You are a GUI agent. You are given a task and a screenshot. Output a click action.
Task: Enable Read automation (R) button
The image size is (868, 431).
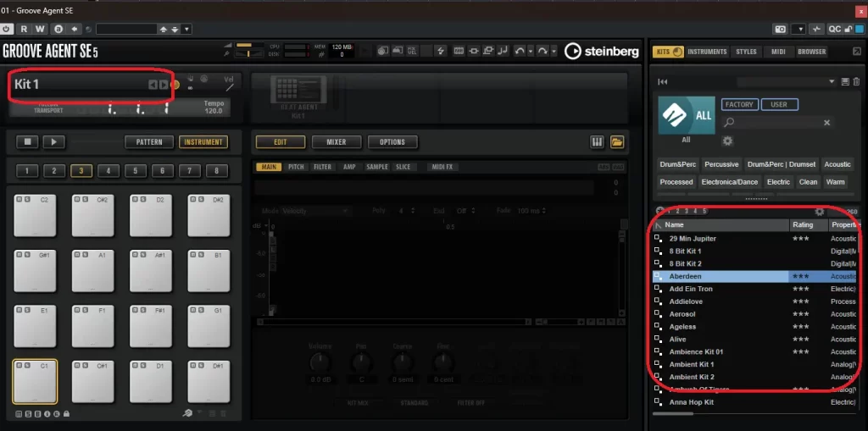click(24, 29)
